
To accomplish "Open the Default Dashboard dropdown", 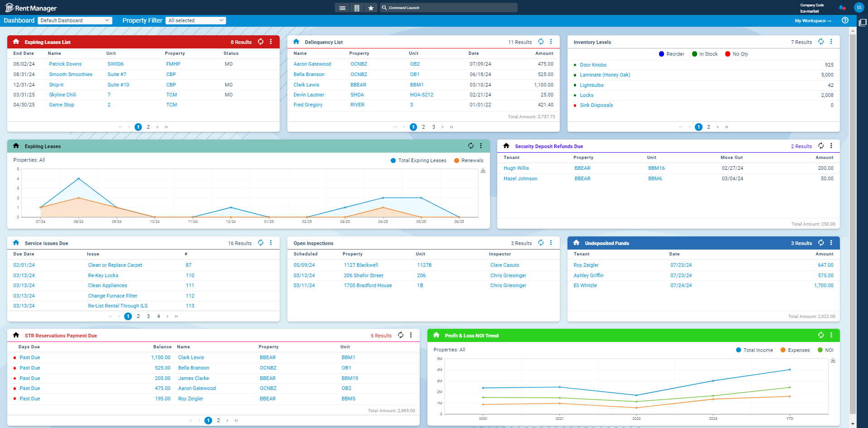I will (x=74, y=20).
